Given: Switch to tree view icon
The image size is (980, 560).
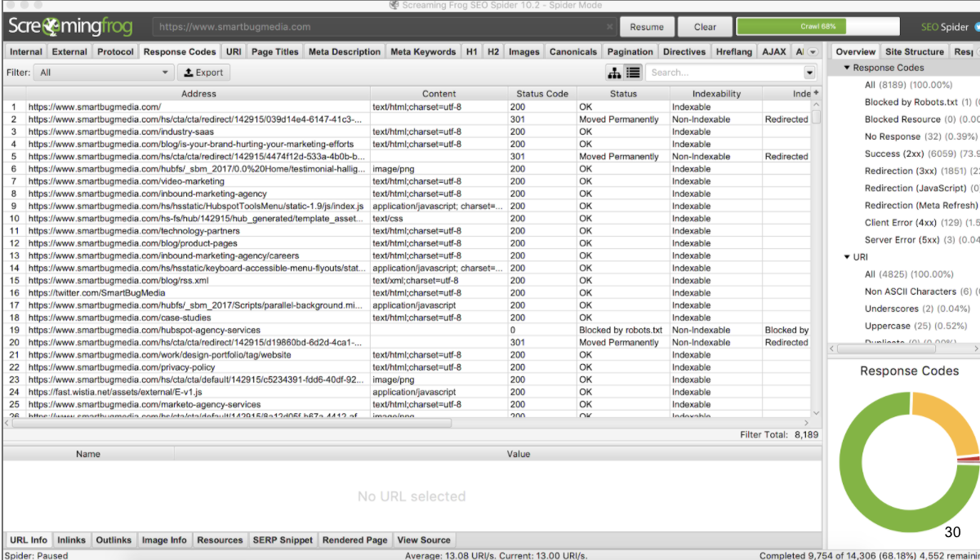Looking at the screenshot, I should [615, 73].
